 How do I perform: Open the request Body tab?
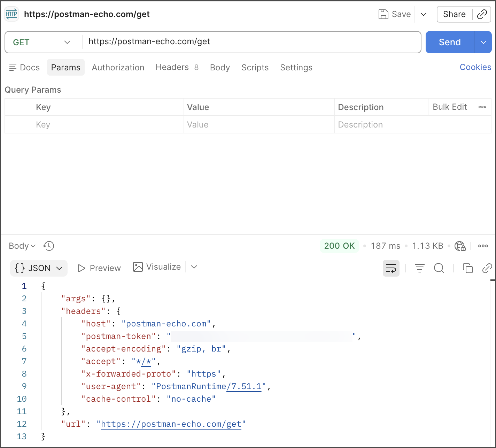[x=220, y=67]
